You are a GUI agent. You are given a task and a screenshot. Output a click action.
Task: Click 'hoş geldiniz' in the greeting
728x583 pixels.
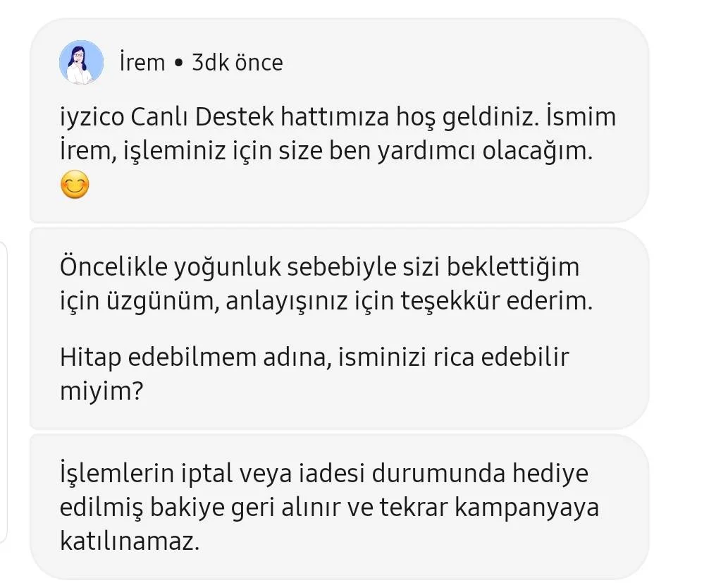click(467, 118)
